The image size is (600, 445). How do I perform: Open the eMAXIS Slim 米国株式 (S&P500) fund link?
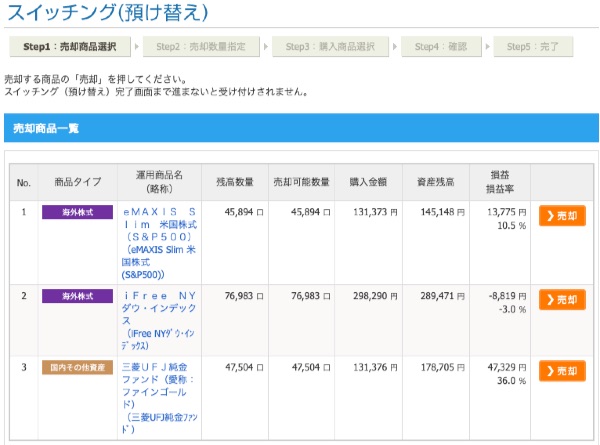click(159, 243)
